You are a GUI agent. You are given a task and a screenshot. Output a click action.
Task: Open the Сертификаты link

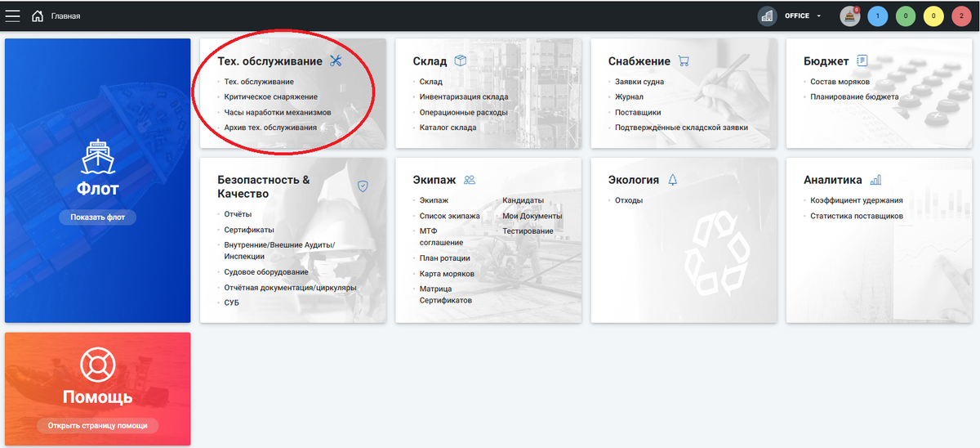[249, 230]
